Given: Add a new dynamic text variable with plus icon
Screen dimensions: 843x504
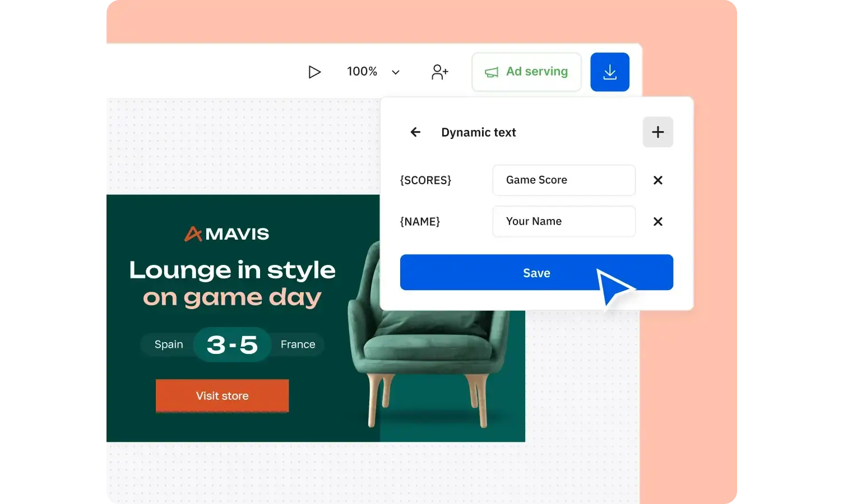Looking at the screenshot, I should [657, 132].
